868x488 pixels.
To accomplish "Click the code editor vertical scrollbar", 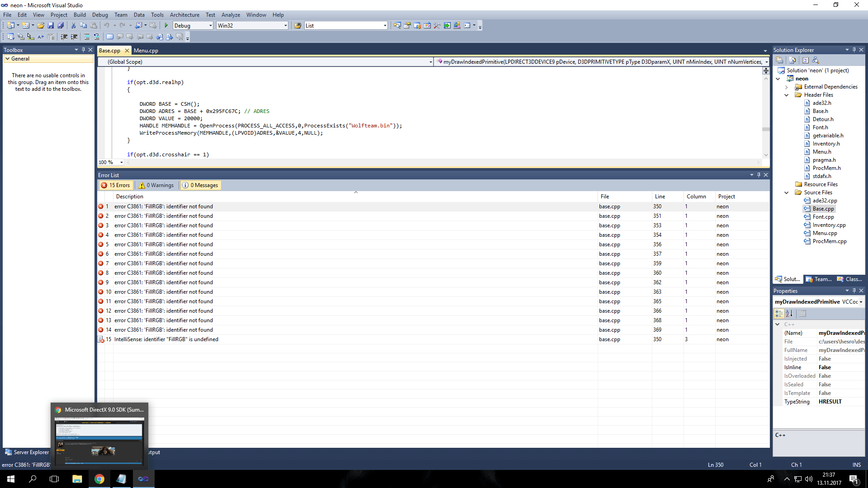I will 766,117.
